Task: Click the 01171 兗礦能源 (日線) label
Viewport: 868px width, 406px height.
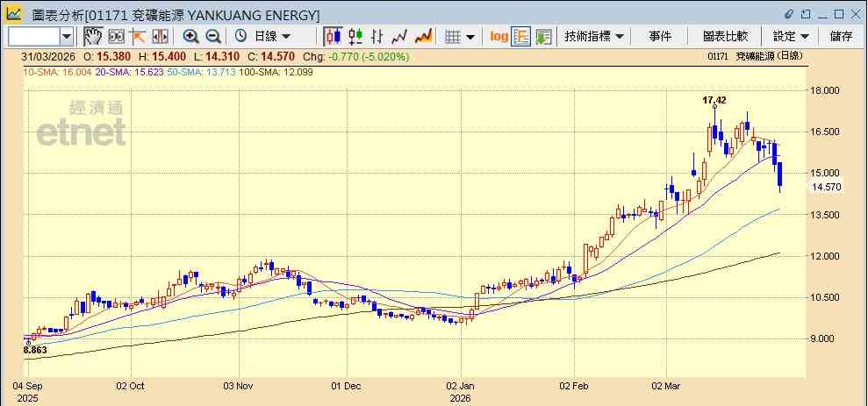Action: click(756, 56)
